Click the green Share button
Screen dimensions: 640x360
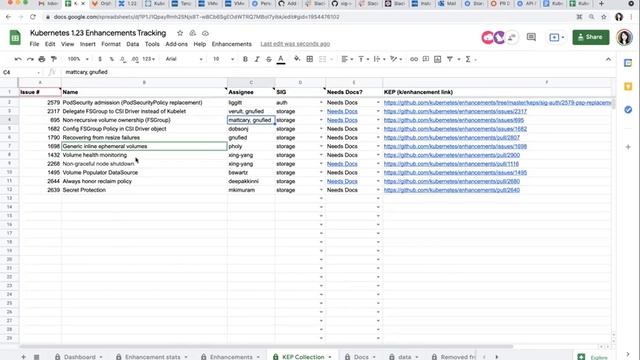(x=591, y=37)
